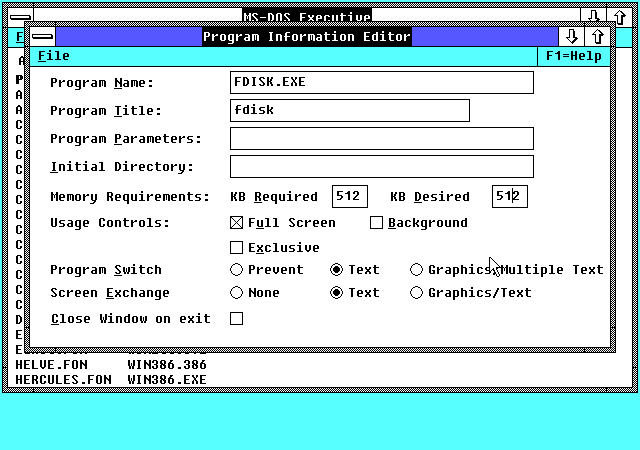Select Graphics/Multiple Text for Program Switch
The width and height of the screenshot is (640, 450).
[x=416, y=270]
